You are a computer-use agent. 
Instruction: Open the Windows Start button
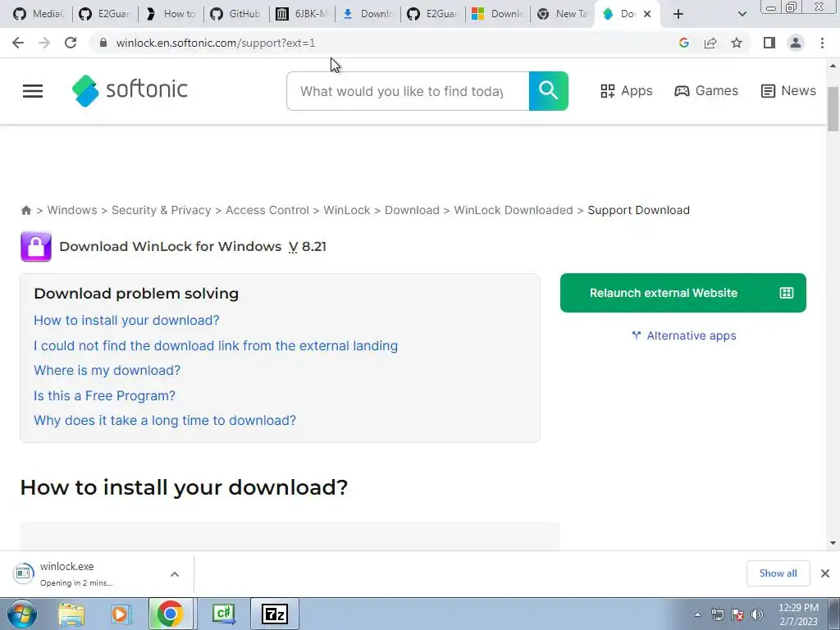pos(22,614)
